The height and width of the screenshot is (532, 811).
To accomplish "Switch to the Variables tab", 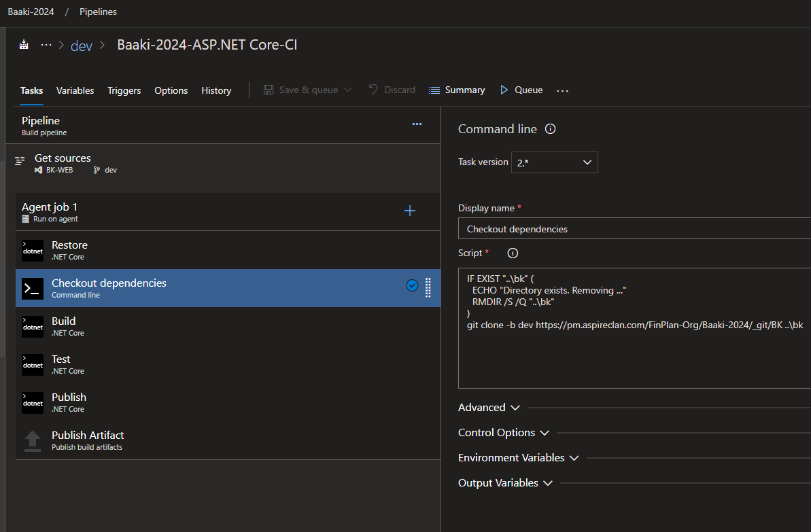I will [x=75, y=90].
